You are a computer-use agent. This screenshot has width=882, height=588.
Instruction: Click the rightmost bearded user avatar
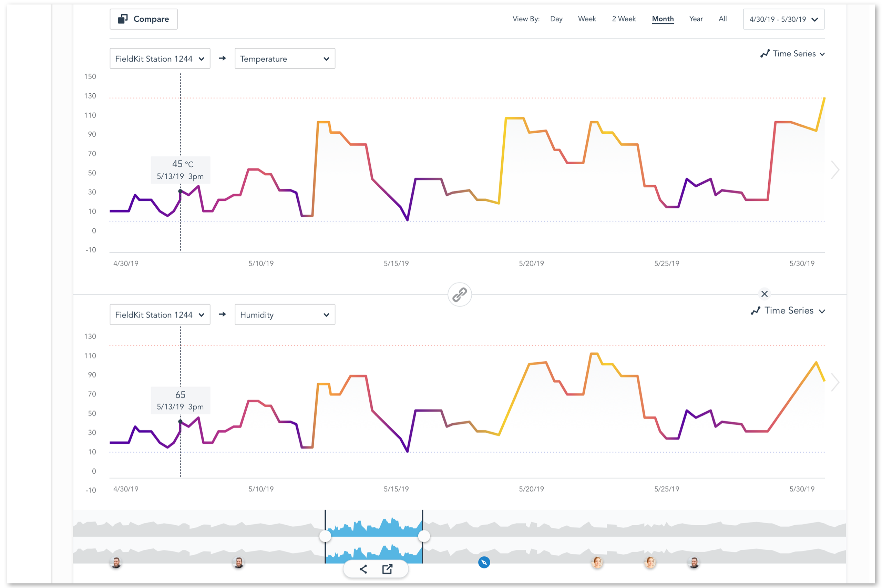tap(694, 563)
